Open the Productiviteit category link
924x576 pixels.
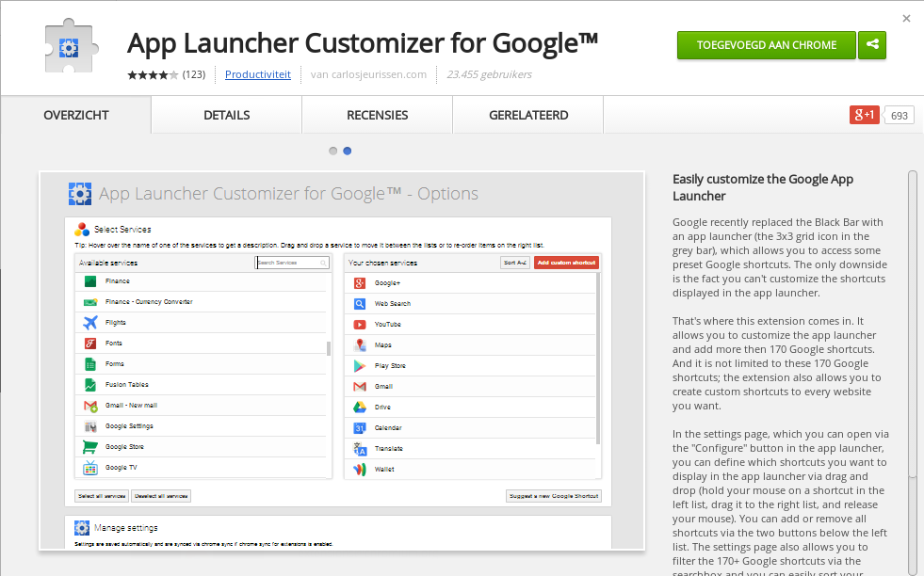[258, 74]
